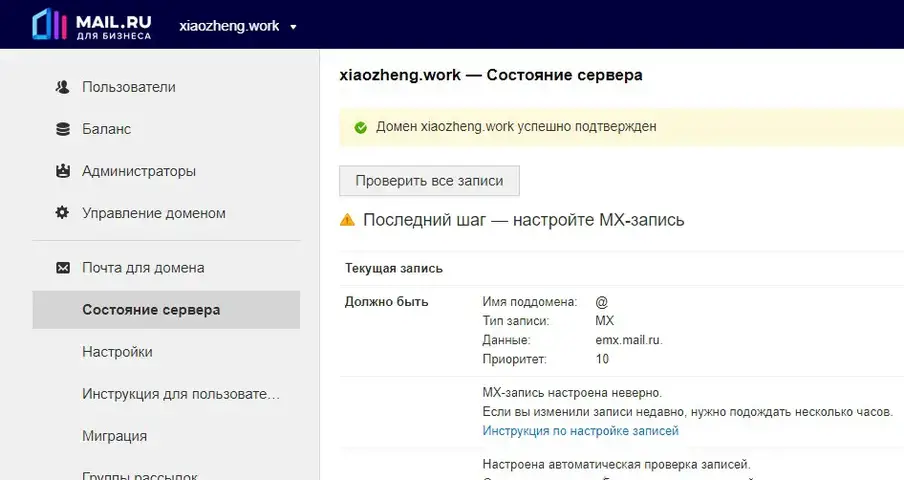Go to the Баланс menu item

[106, 129]
